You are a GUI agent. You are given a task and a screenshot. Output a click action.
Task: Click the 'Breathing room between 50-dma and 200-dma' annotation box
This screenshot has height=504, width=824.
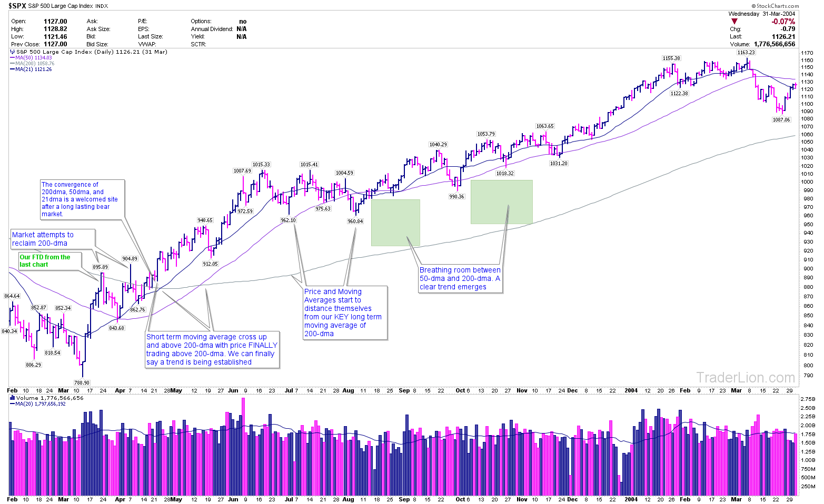pyautogui.click(x=460, y=278)
